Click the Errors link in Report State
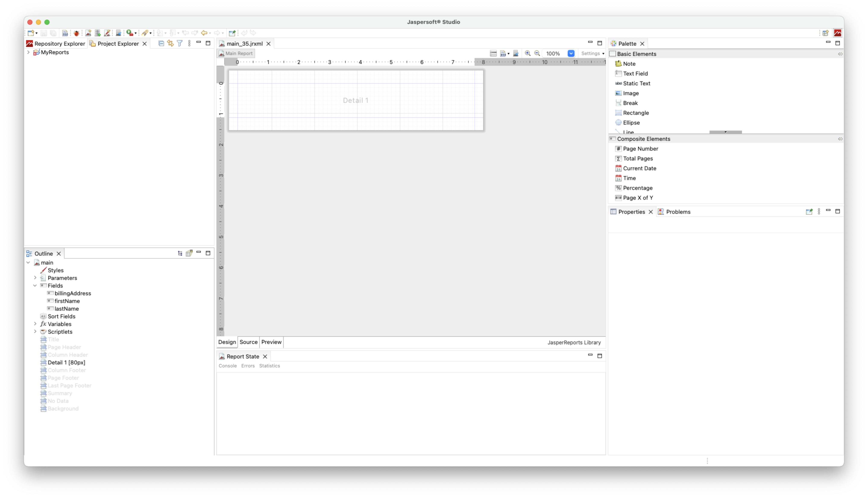This screenshot has width=868, height=498. coord(248,366)
